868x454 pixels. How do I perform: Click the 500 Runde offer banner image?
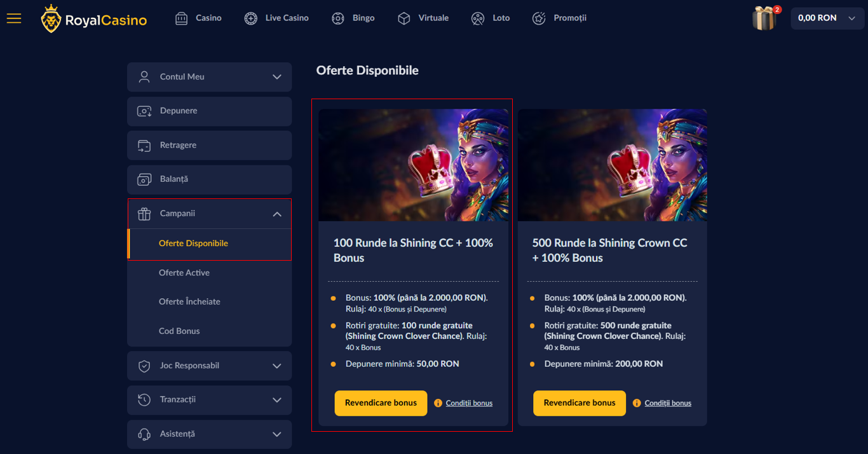[613, 165]
